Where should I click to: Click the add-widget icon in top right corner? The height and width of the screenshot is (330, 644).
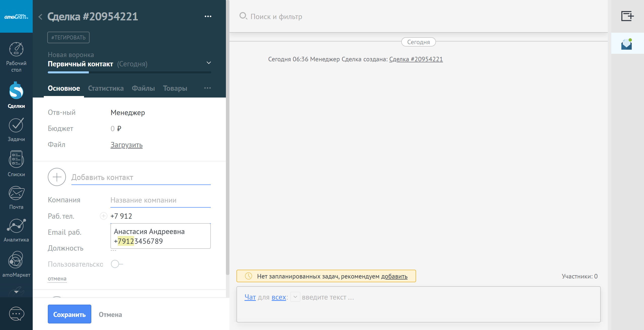pos(627,16)
